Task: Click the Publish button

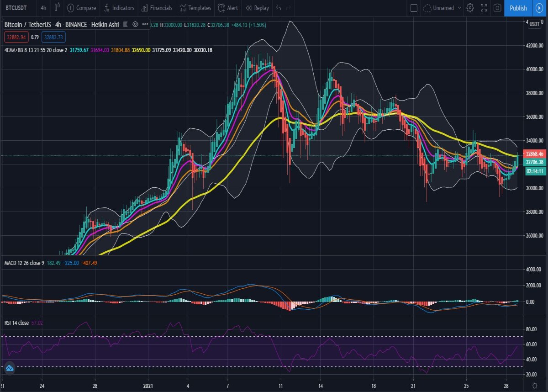Action: click(518, 8)
